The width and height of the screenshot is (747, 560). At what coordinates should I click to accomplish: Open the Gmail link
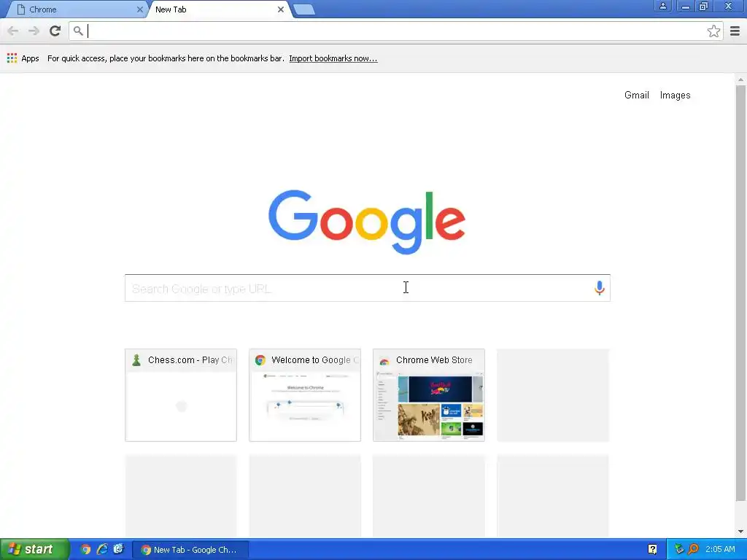tap(636, 95)
